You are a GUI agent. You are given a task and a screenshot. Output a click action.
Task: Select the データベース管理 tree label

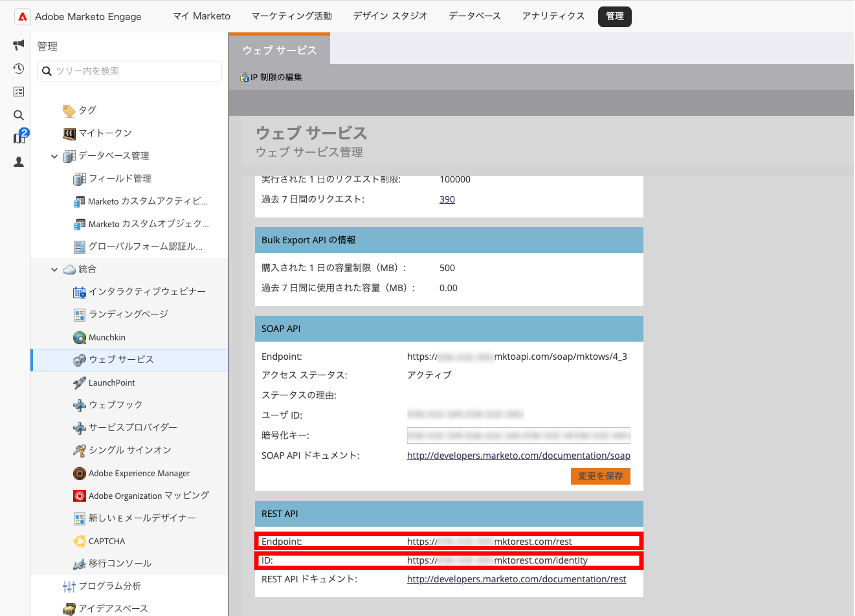114,156
